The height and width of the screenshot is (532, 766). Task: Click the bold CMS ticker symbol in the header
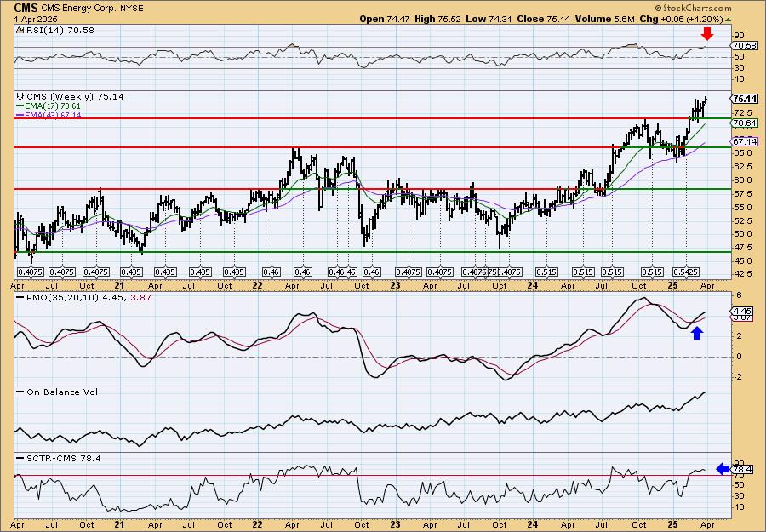(26, 8)
